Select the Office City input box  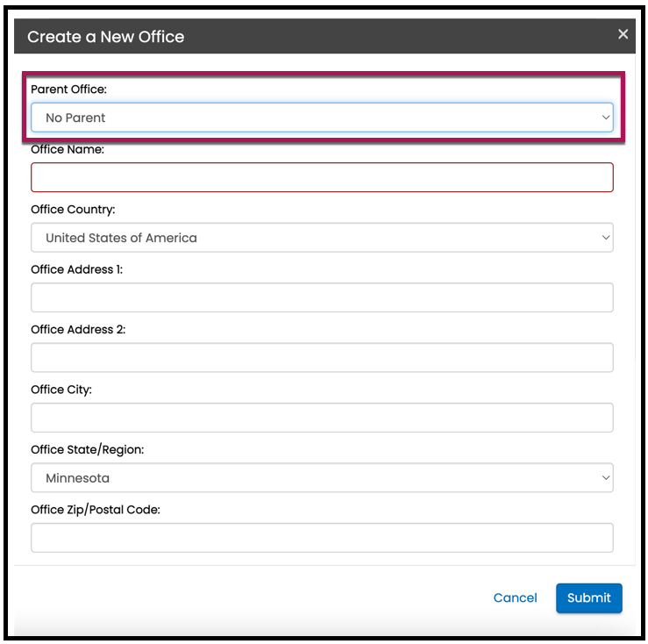coord(322,418)
